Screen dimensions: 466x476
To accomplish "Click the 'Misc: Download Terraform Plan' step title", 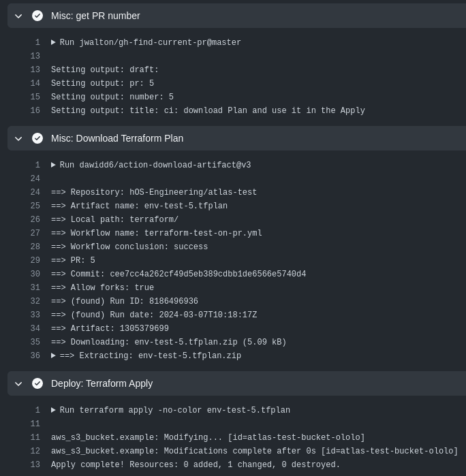I will [117, 138].
